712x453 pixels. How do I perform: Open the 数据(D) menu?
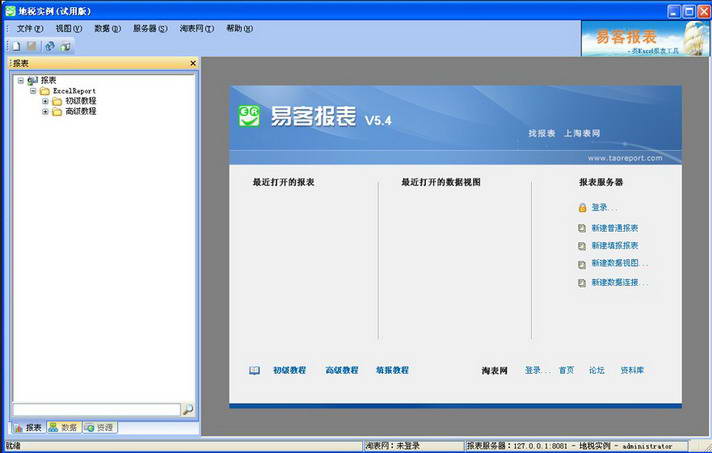click(x=108, y=29)
